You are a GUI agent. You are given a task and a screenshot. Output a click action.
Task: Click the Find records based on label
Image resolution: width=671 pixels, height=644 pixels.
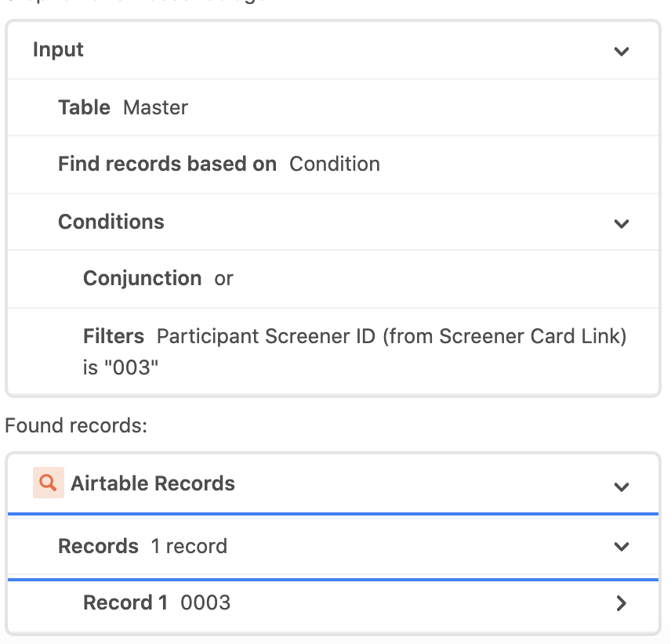pyautogui.click(x=167, y=164)
